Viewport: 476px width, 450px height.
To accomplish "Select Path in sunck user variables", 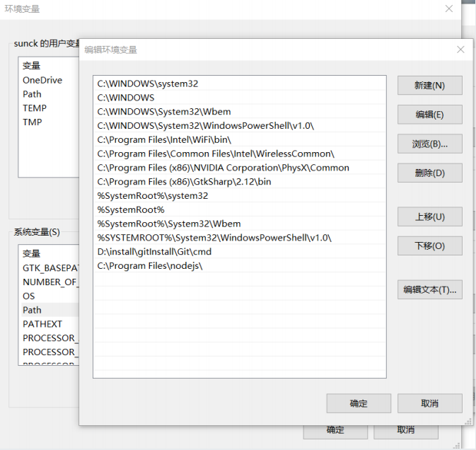I will [49, 94].
